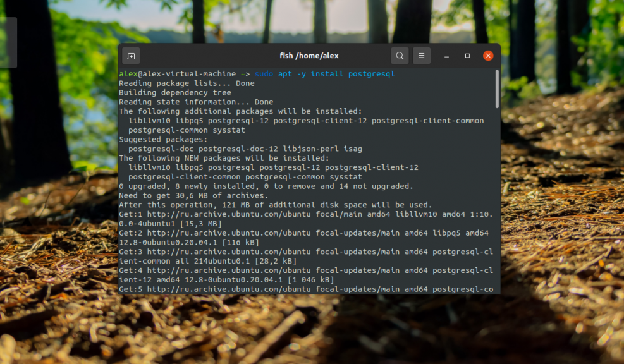
Task: Open a new terminal tab
Action: [x=131, y=56]
